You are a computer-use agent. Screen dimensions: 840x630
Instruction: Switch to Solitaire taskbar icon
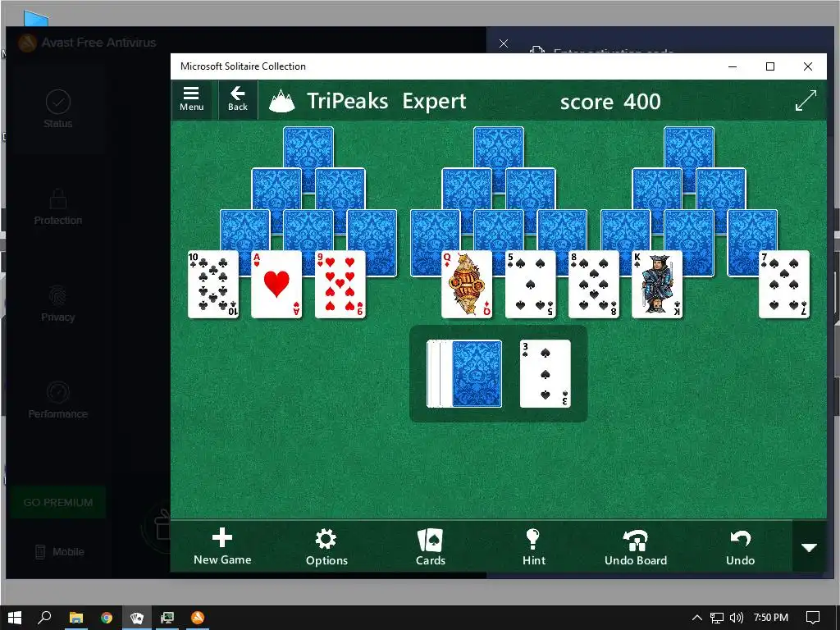137,618
